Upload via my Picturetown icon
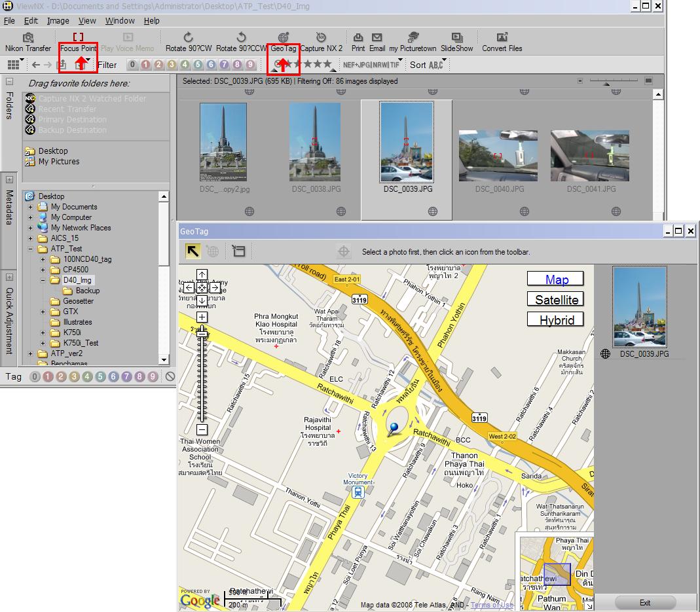 pyautogui.click(x=413, y=43)
